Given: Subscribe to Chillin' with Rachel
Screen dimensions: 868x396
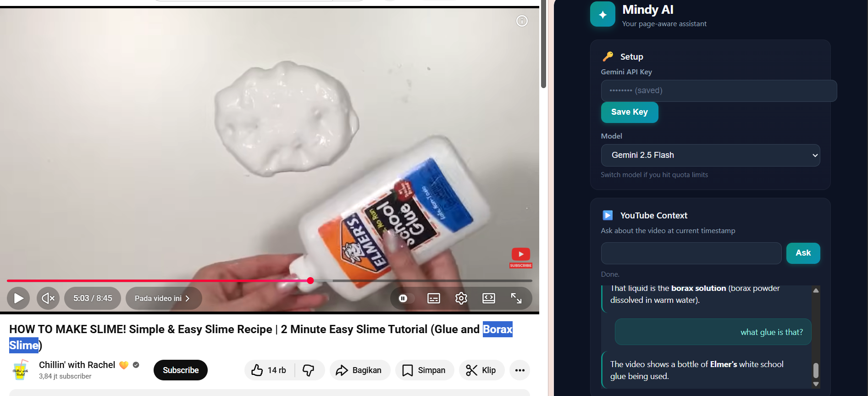Looking at the screenshot, I should pos(181,370).
